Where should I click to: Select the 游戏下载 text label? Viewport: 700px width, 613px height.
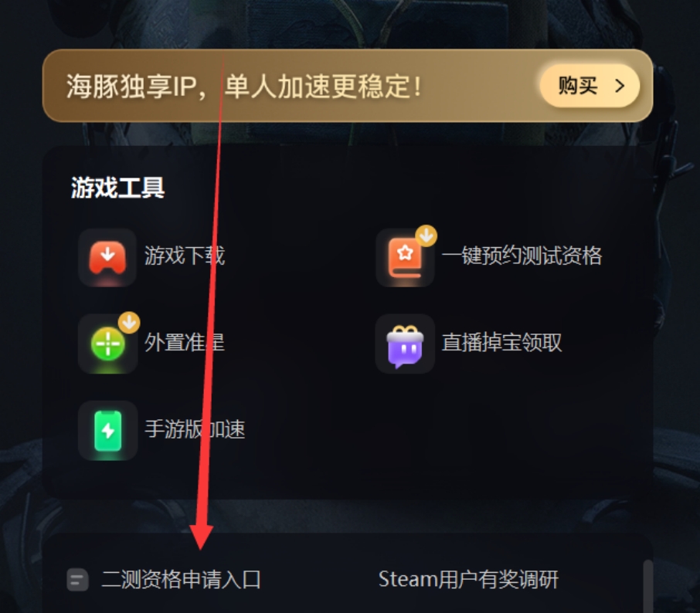click(185, 256)
